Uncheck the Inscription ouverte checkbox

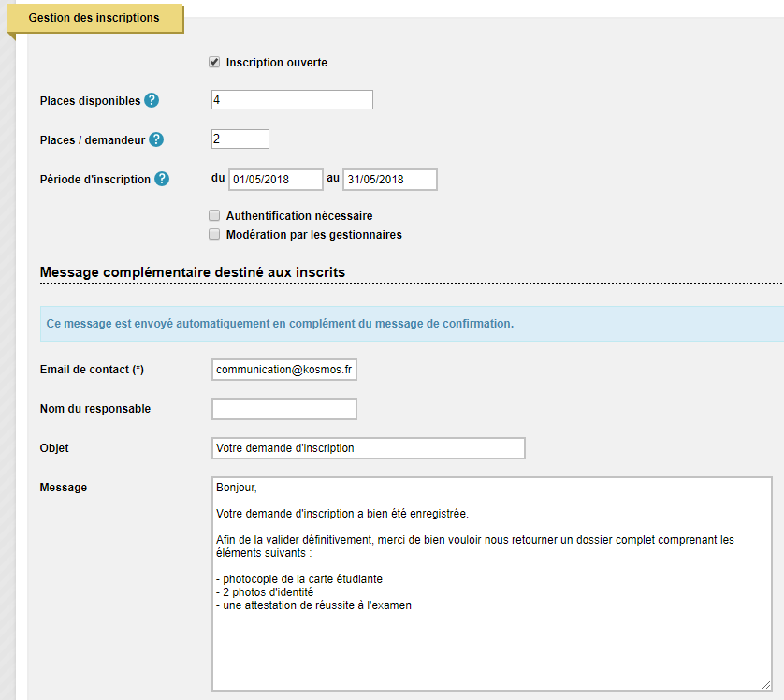click(214, 62)
